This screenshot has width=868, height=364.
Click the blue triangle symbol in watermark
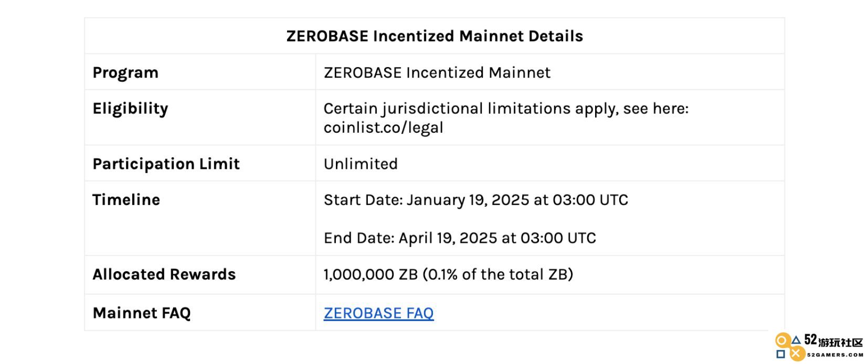tap(796, 340)
